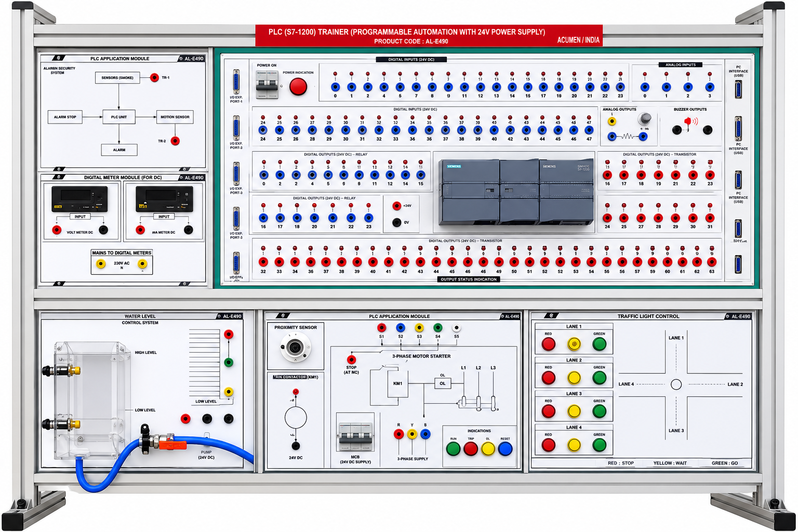Click the Volt Meter DC display
The height and width of the screenshot is (532, 798).
(x=79, y=199)
